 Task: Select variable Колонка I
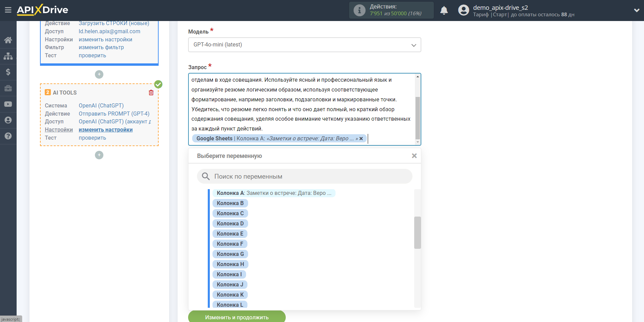click(x=229, y=274)
